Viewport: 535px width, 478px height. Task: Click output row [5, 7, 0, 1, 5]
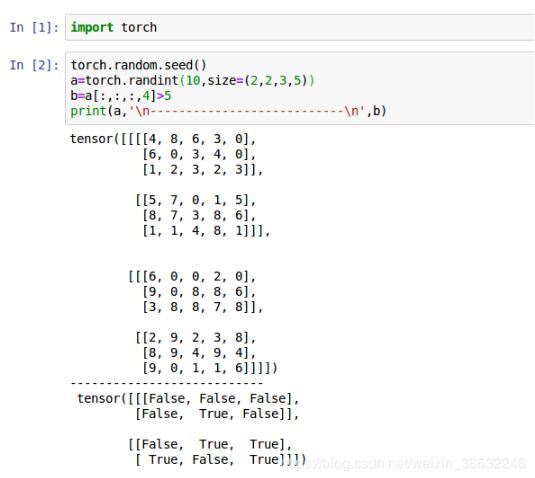pos(196,200)
